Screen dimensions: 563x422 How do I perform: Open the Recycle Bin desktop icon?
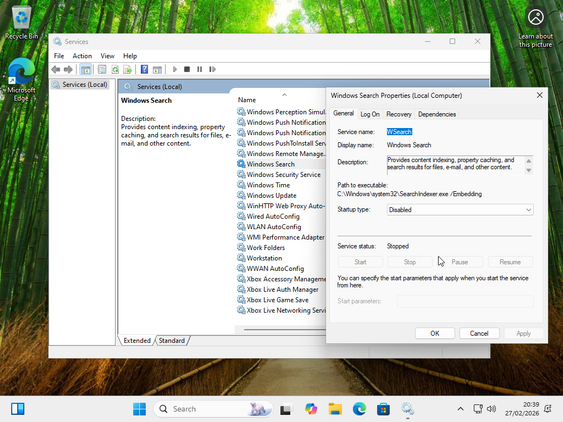click(22, 23)
